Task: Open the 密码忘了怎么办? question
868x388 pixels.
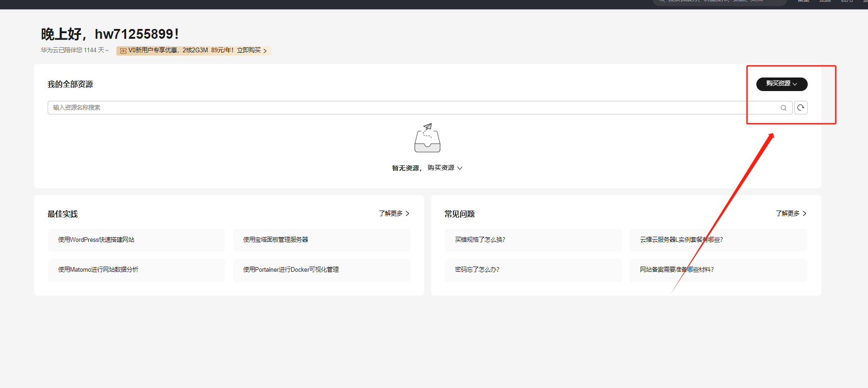Action: 533,270
